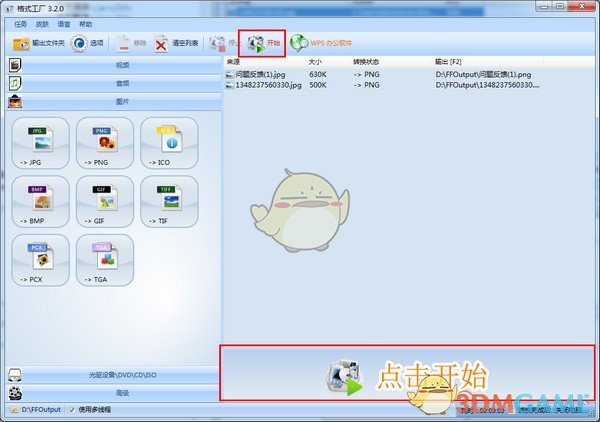Image resolution: width=600 pixels, height=422 pixels.
Task: Click the D:\FFOutput path in status bar
Action: [x=41, y=410]
